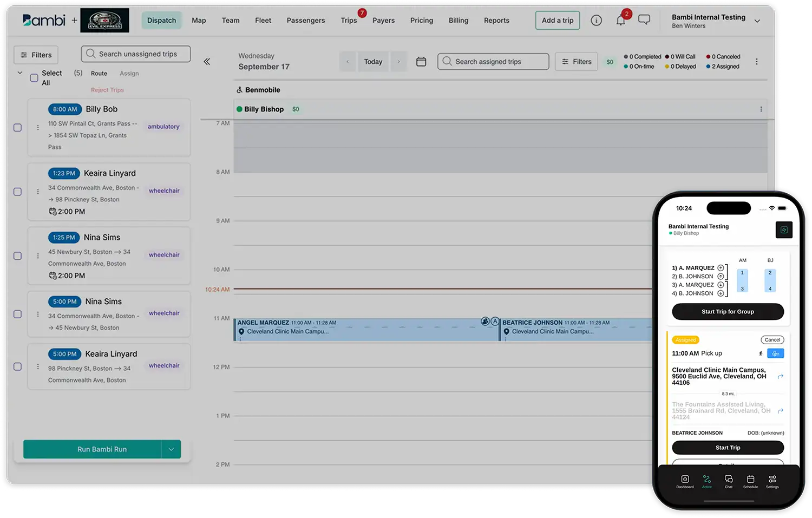Open the Team tab
812x518 pixels.
point(231,21)
